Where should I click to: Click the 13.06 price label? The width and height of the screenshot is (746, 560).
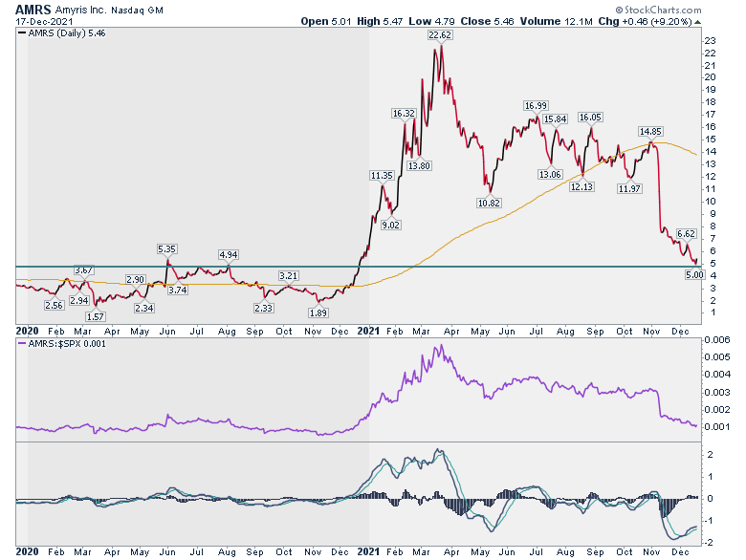point(550,175)
